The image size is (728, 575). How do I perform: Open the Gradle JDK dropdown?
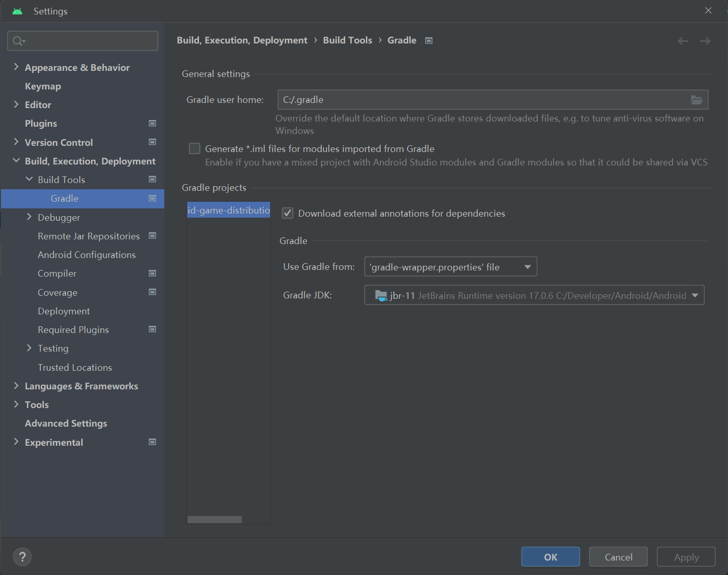(x=534, y=295)
